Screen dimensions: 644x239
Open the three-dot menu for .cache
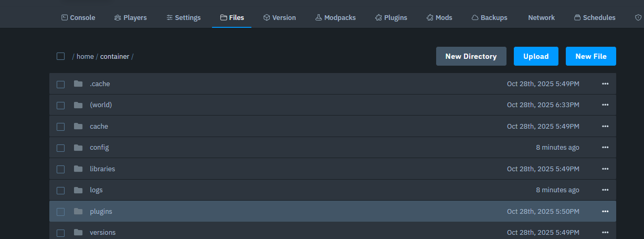(x=605, y=84)
